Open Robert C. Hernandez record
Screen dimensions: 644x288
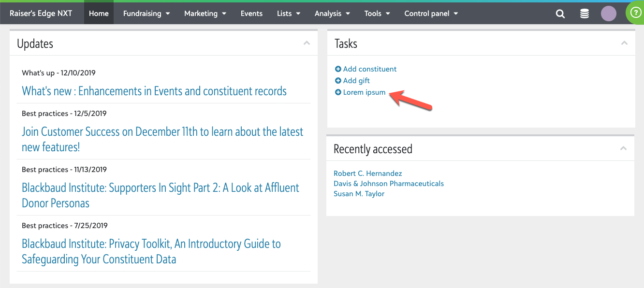click(367, 173)
